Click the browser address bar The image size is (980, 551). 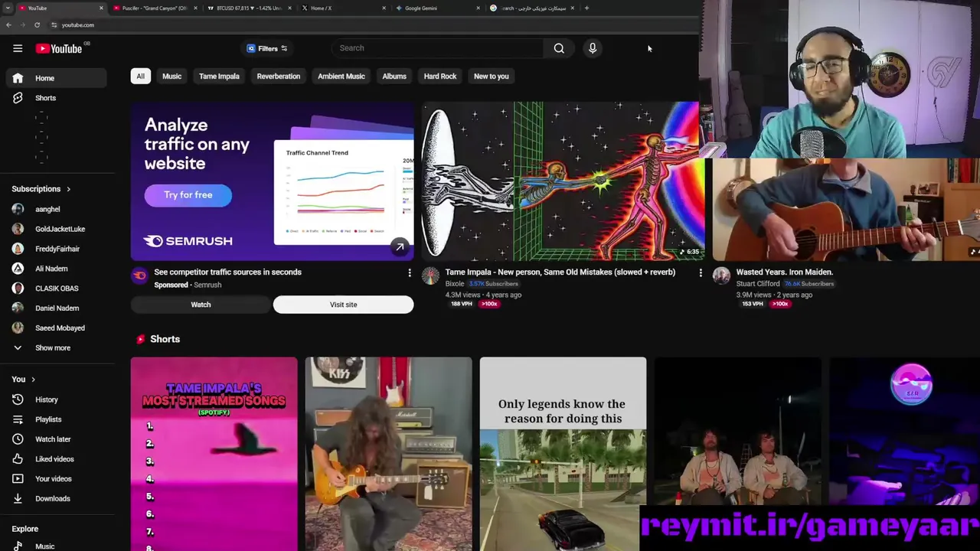(367, 25)
